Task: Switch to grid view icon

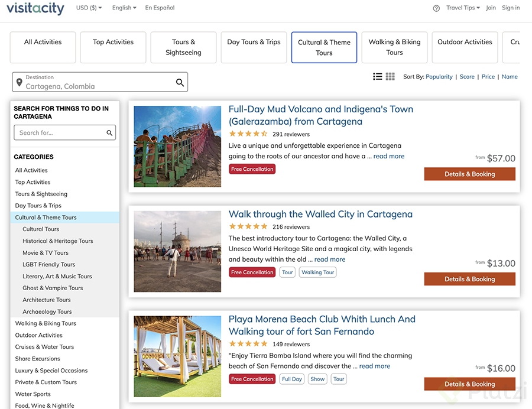Action: click(390, 76)
